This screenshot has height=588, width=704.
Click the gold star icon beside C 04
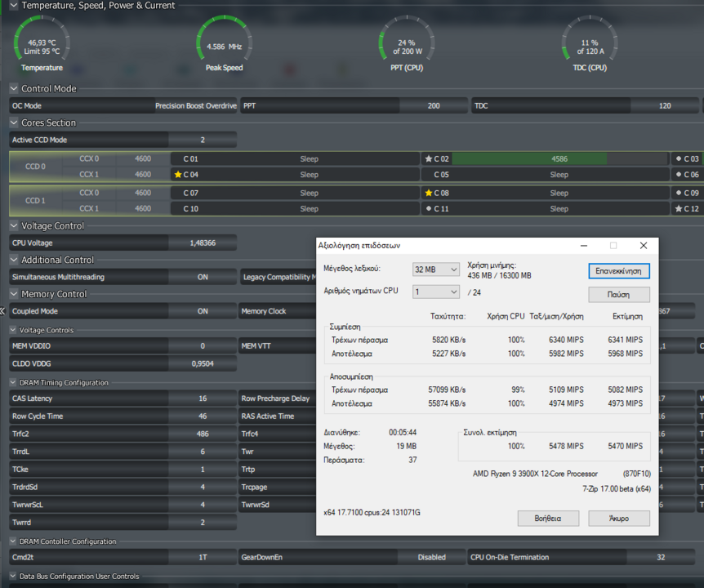177,175
